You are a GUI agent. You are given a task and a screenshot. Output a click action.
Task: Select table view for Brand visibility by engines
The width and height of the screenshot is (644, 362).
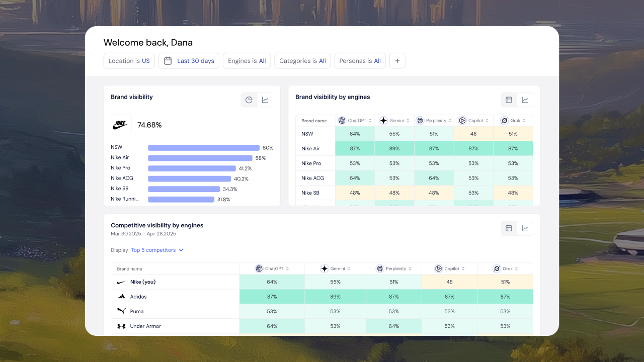click(x=509, y=100)
